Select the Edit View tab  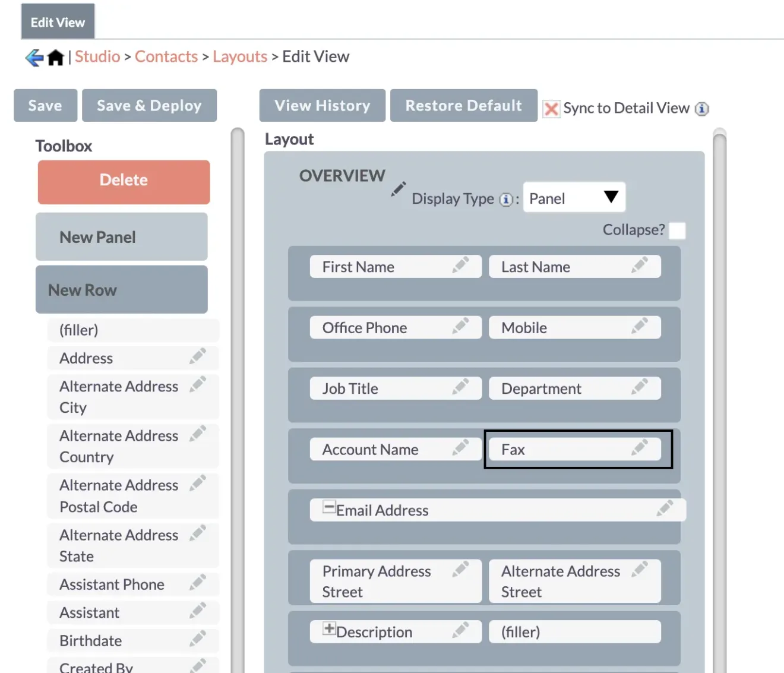coord(57,22)
